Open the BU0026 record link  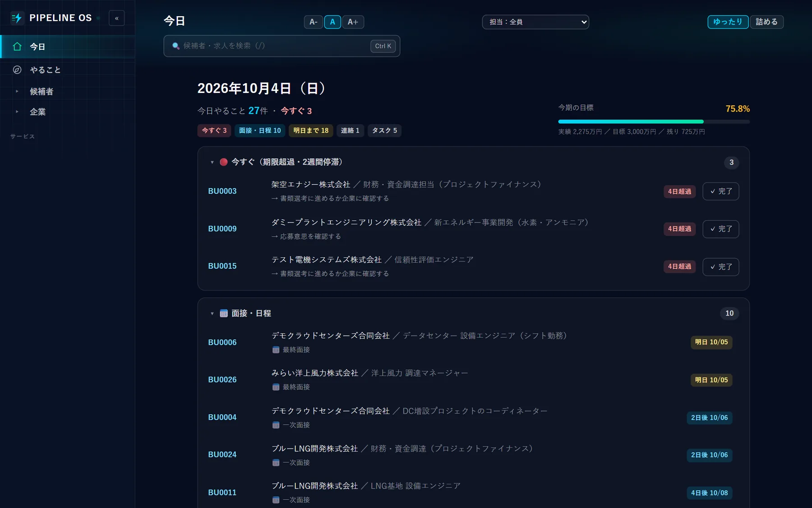[222, 380]
